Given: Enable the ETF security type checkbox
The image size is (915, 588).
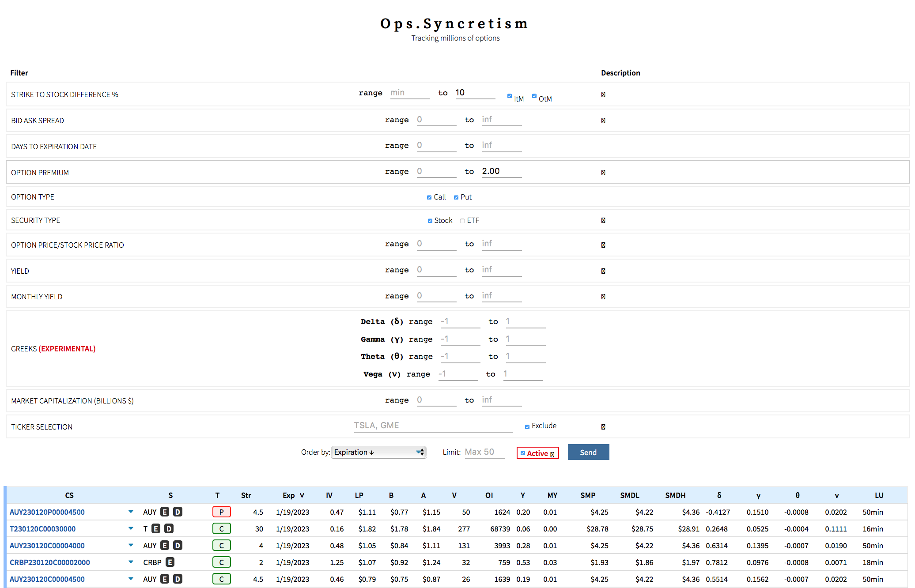Looking at the screenshot, I should point(462,221).
